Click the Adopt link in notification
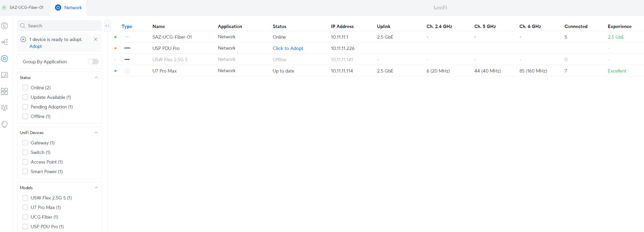This screenshot has width=644, height=232. (x=36, y=46)
